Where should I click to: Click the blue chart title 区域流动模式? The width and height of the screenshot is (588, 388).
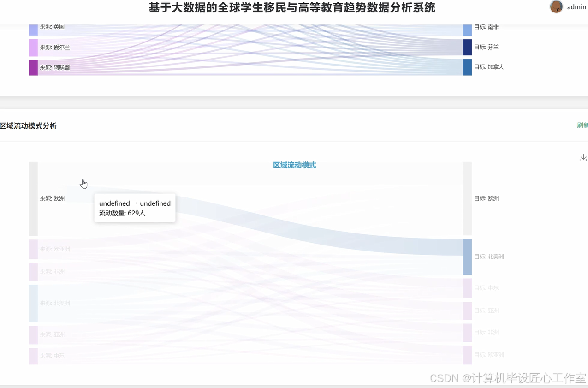(295, 165)
